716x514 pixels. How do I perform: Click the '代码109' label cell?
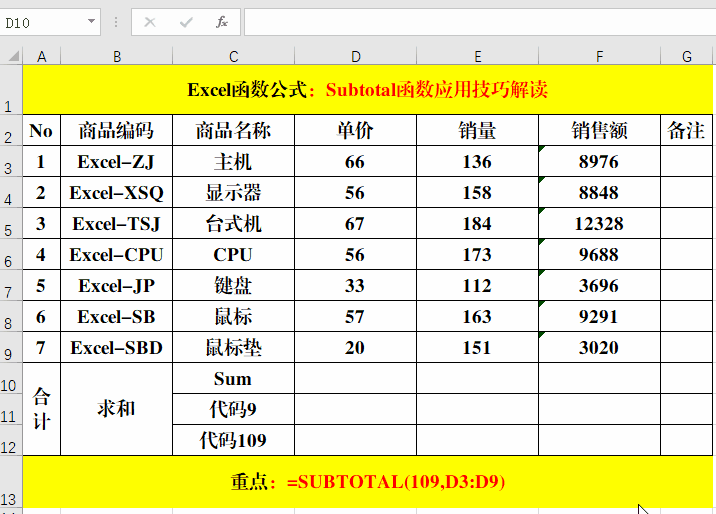tap(233, 440)
